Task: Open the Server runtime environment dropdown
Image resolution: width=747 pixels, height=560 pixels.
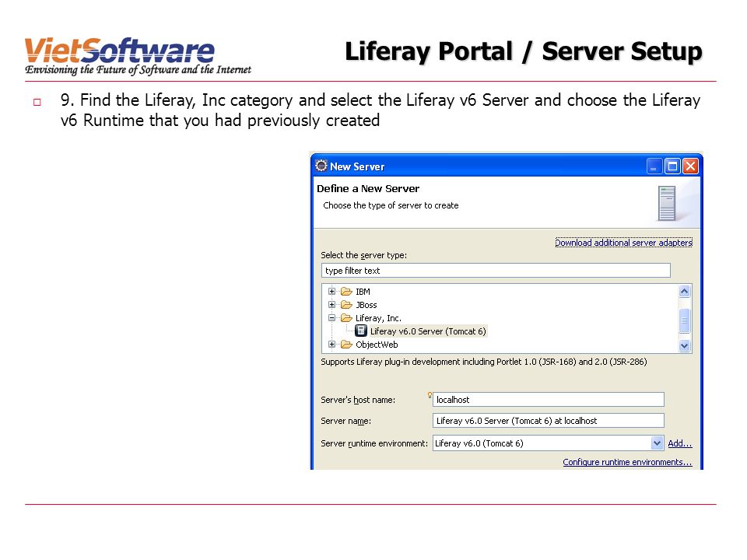Action: 657,443
